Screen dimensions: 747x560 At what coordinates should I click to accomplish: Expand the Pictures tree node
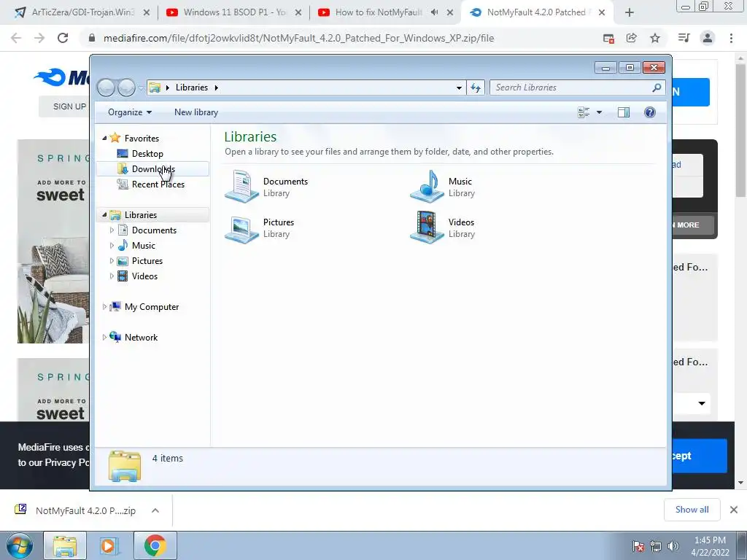coord(112,260)
